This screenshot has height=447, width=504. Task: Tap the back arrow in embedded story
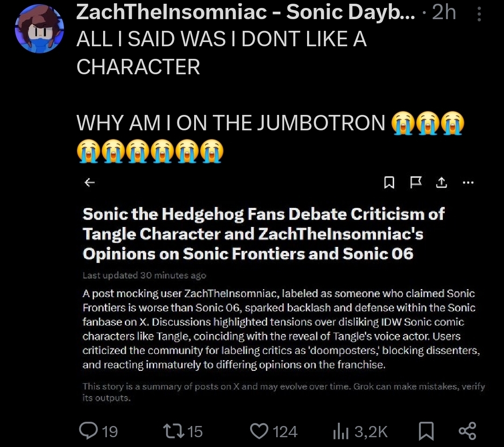coord(90,183)
